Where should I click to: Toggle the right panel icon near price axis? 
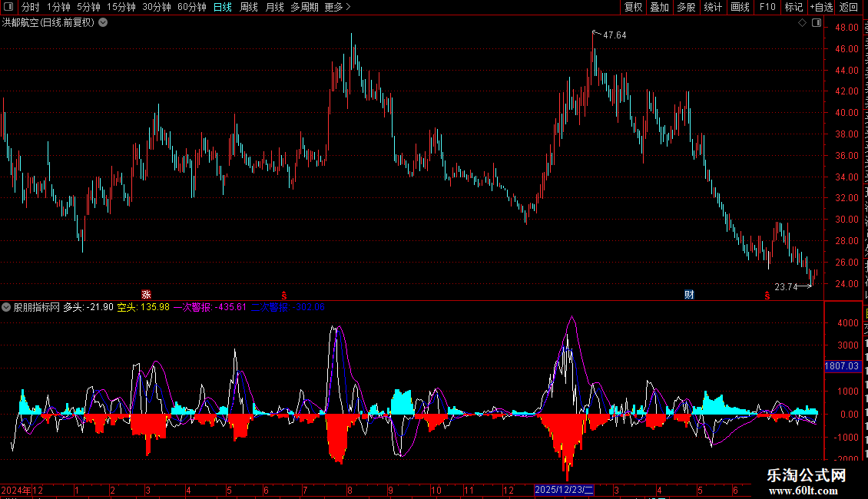[817, 23]
